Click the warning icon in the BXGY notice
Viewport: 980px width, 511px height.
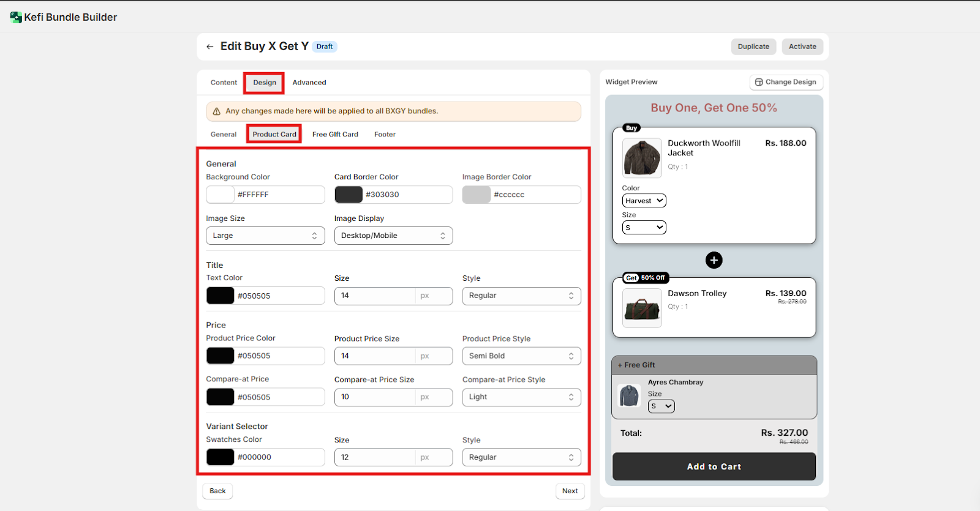[x=216, y=111]
